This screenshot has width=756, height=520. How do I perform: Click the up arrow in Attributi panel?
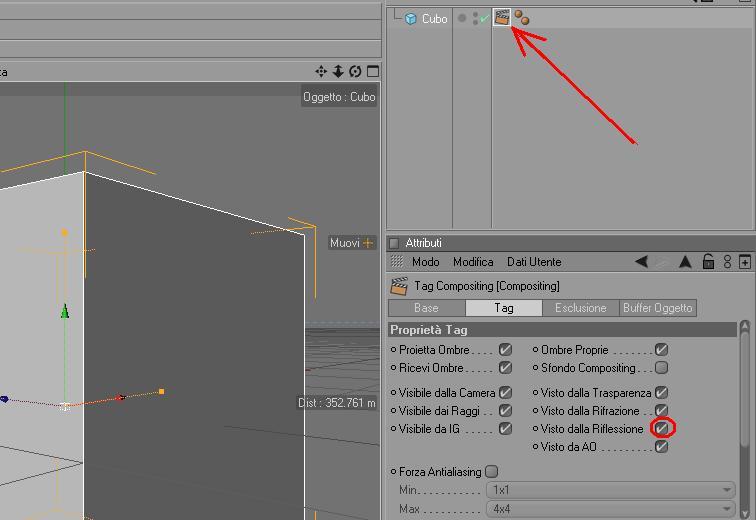(685, 262)
